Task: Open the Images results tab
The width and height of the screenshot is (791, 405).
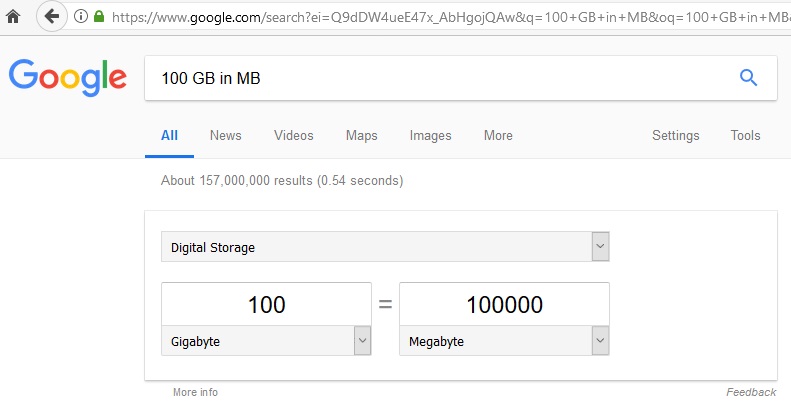Action: click(430, 135)
